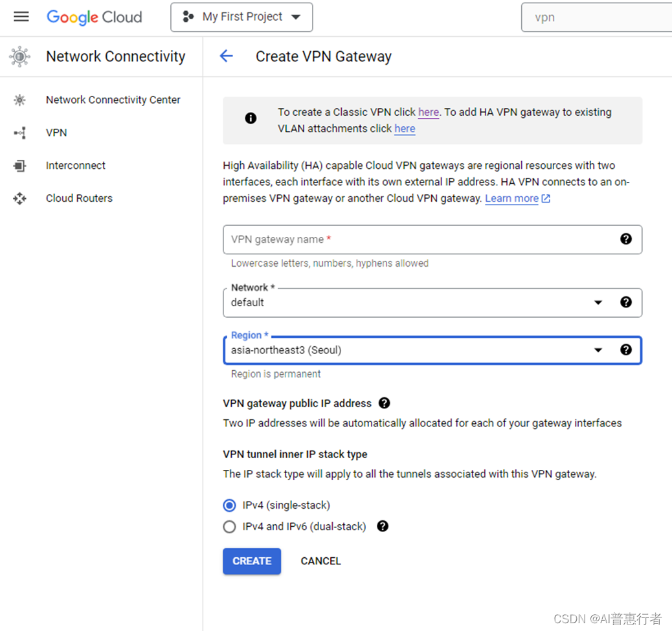Select IPv4 (single-stack) radio button
Viewport: 672px width, 631px height.
pyautogui.click(x=230, y=505)
